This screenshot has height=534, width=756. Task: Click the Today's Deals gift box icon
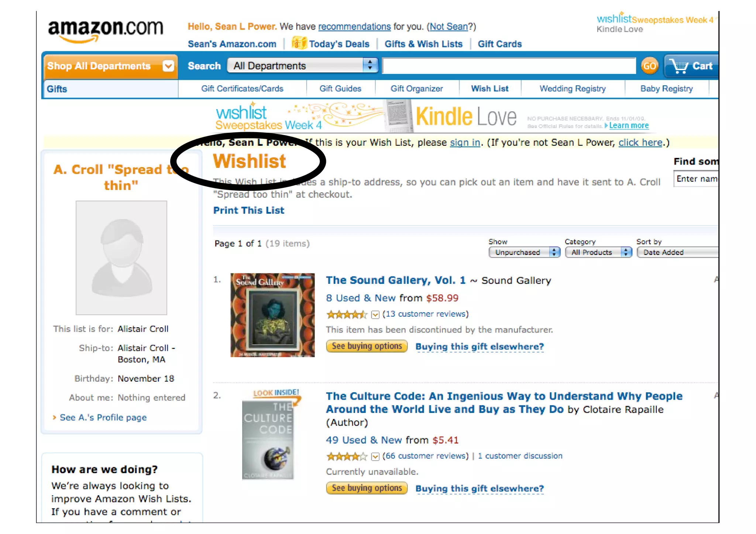pos(299,43)
